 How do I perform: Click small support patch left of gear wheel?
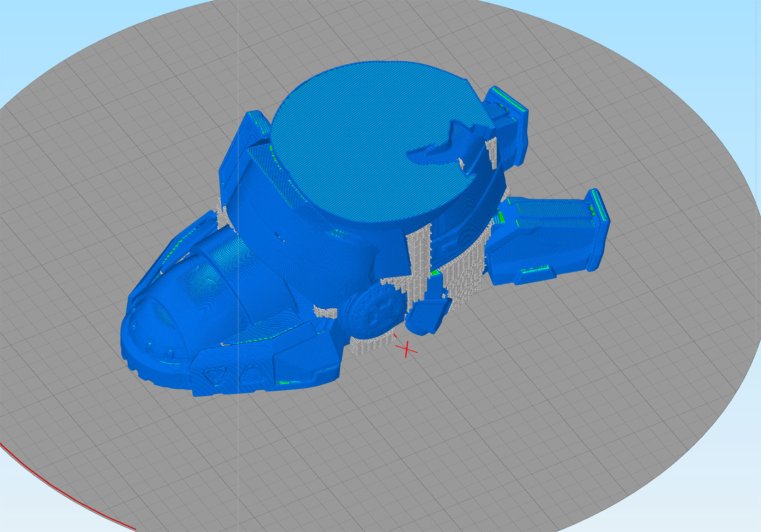(x=326, y=313)
